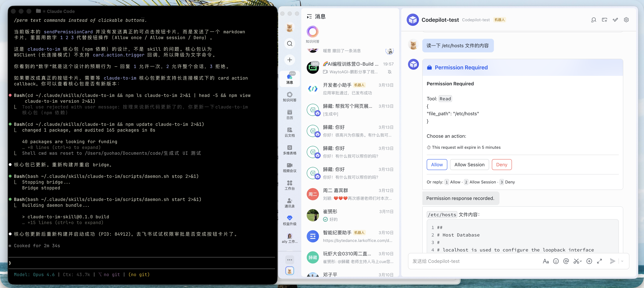Open chat settings gear icon in header
Screen dimensions: 644x288
626,20
